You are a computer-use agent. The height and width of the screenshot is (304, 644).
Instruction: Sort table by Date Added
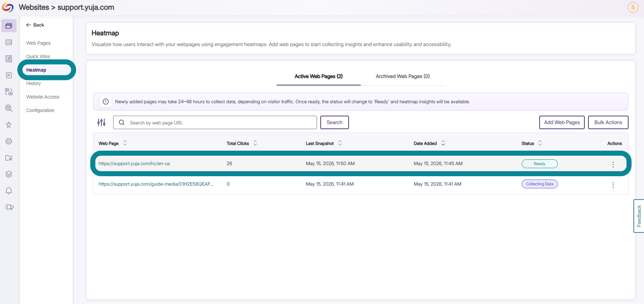pos(443,143)
